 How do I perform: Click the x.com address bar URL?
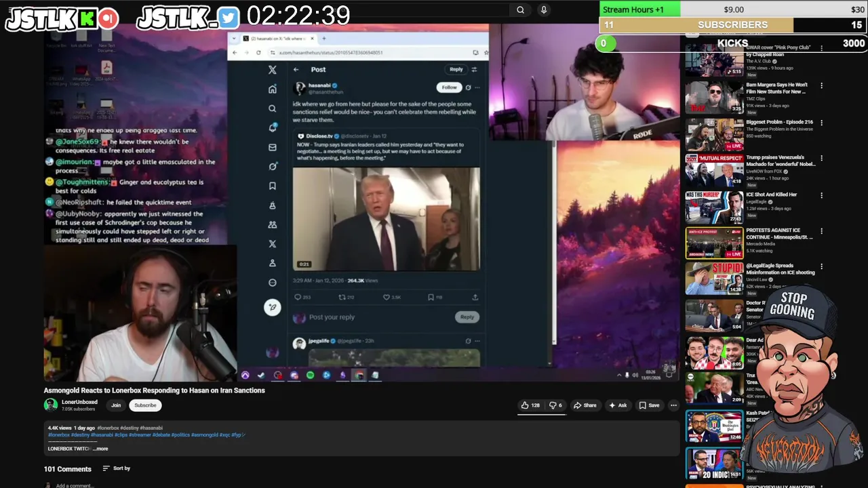330,52
